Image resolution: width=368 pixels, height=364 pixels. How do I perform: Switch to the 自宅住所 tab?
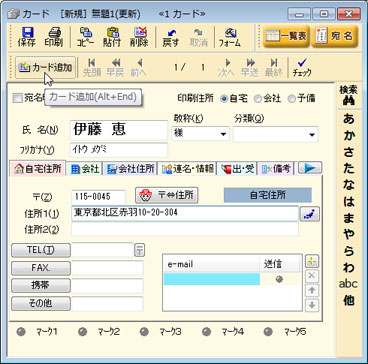click(38, 169)
